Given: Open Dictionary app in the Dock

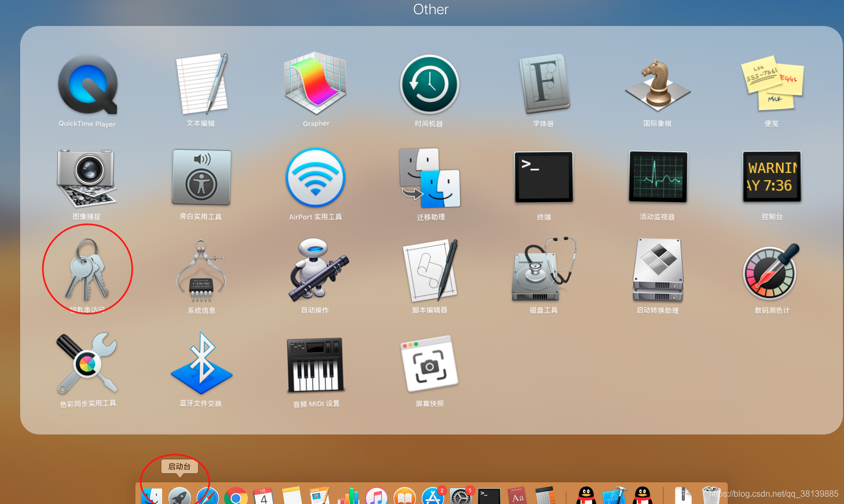Looking at the screenshot, I should tap(517, 496).
